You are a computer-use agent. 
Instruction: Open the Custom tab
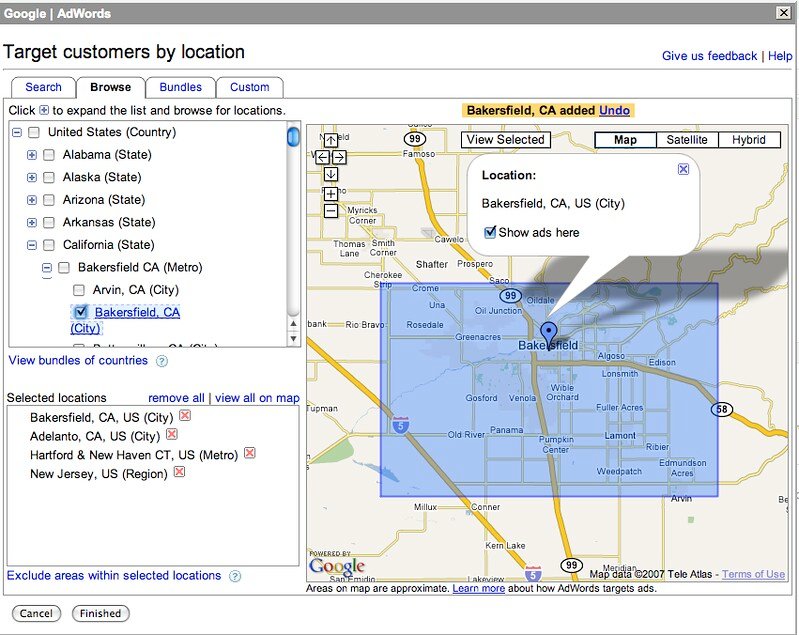click(x=249, y=87)
